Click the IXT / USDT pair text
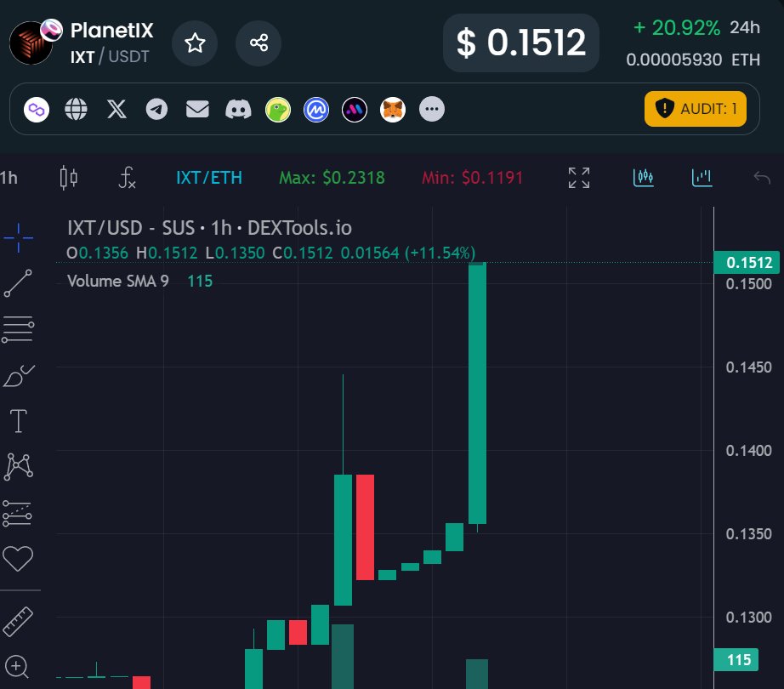This screenshot has width=784, height=689. [x=110, y=56]
